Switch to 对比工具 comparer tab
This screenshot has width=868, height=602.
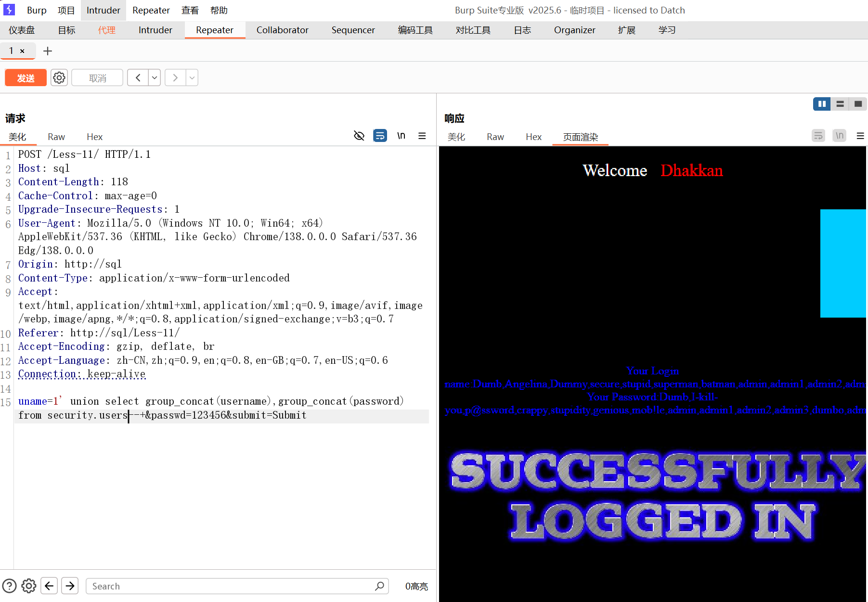click(x=473, y=30)
